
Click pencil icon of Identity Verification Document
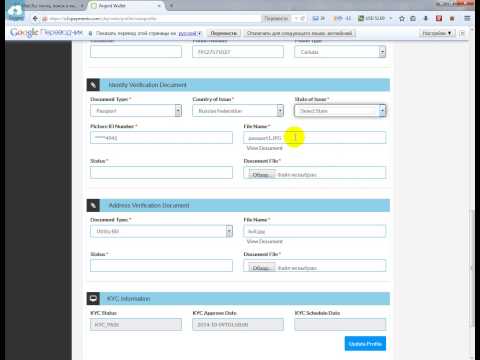(93, 85)
